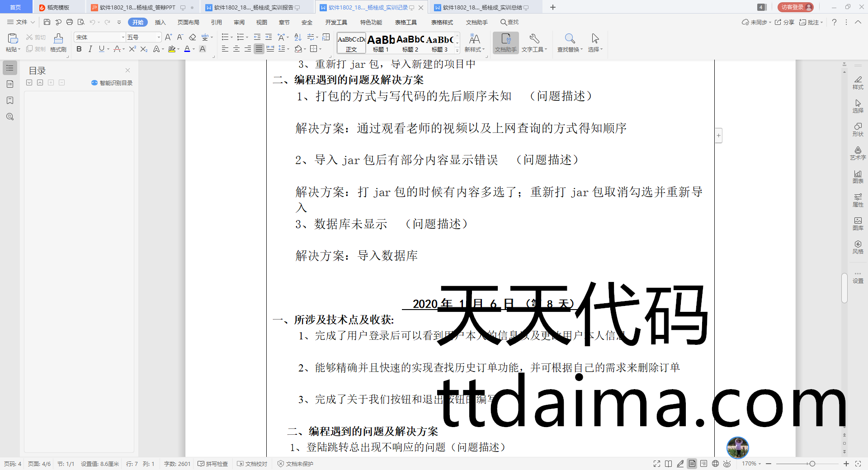This screenshot has width=868, height=470.
Task: Click the 访客登录 login button
Action: click(795, 7)
